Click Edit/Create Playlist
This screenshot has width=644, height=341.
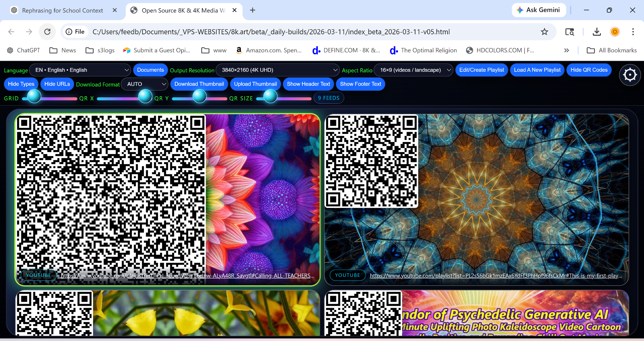(x=481, y=70)
